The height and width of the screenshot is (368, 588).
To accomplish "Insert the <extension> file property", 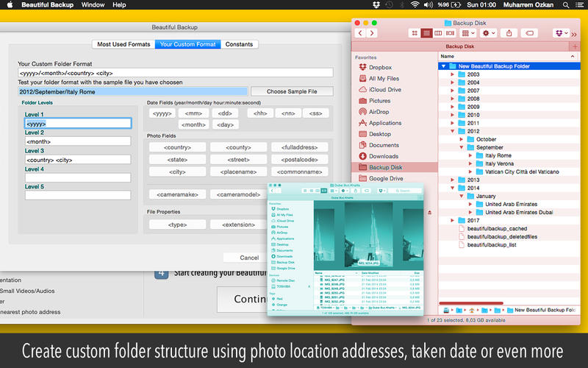I will (x=238, y=224).
